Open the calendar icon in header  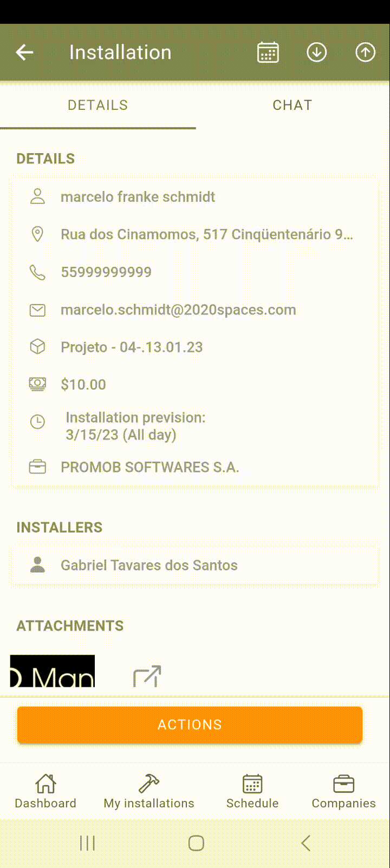pyautogui.click(x=268, y=52)
